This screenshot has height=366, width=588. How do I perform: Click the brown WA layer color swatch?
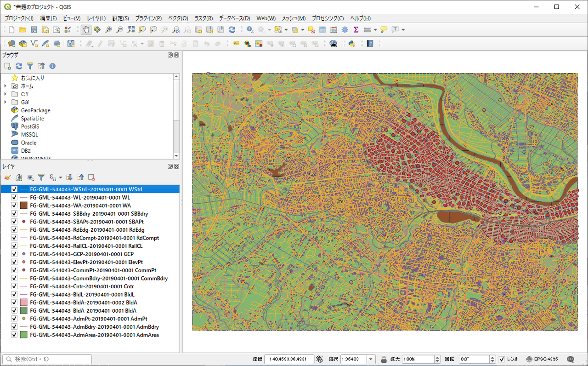coord(24,206)
